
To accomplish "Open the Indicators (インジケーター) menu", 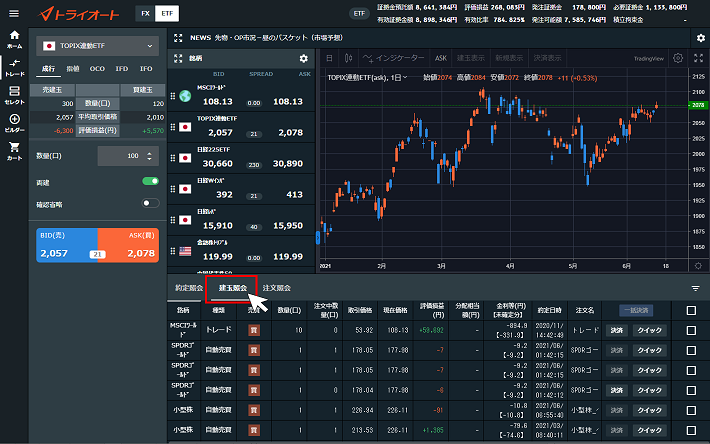I will pyautogui.click(x=394, y=58).
